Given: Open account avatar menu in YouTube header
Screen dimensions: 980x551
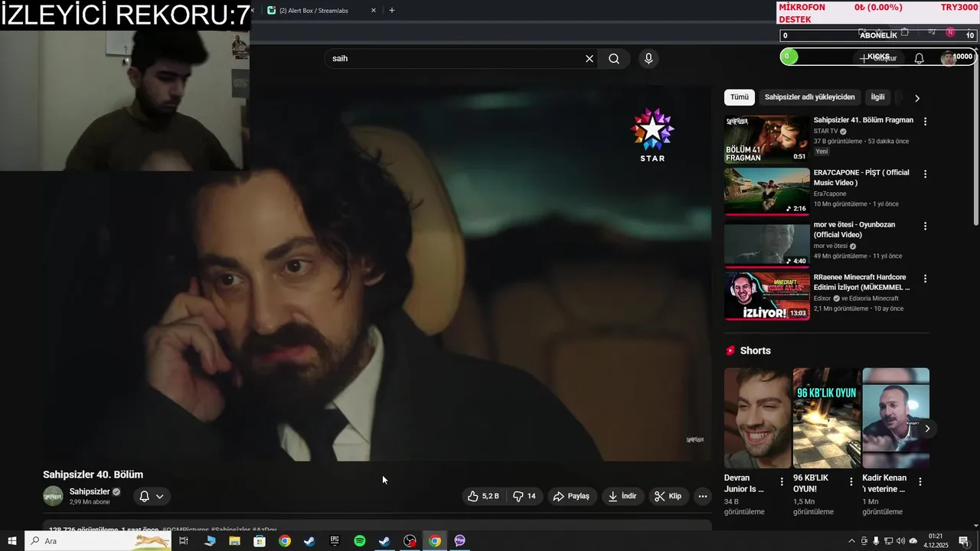Looking at the screenshot, I should click(949, 58).
